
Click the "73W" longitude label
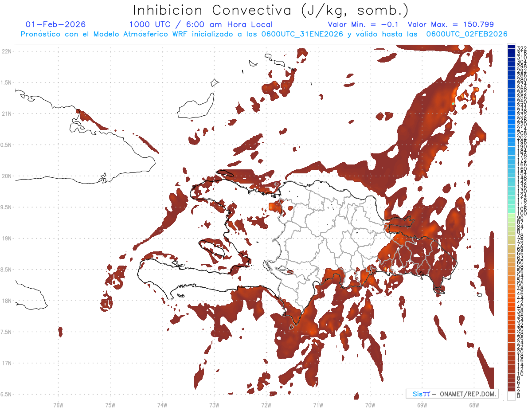tap(214, 404)
